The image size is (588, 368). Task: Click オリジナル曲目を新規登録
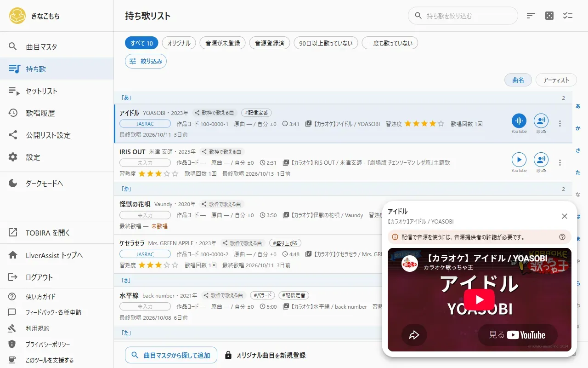click(x=265, y=355)
